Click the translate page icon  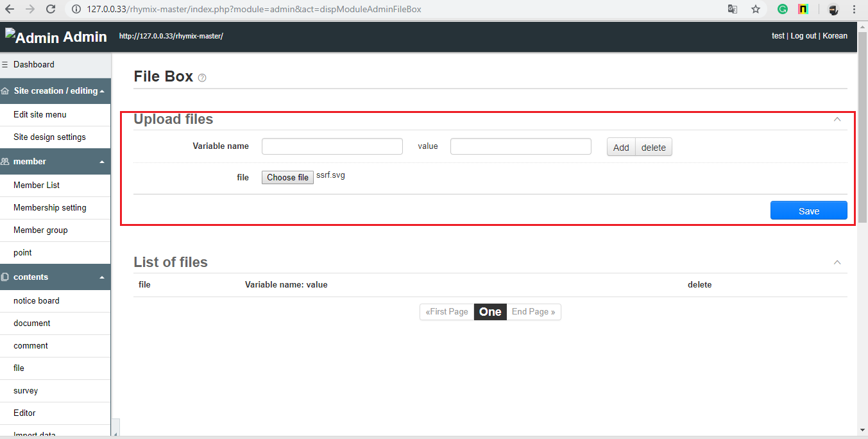pyautogui.click(x=733, y=10)
